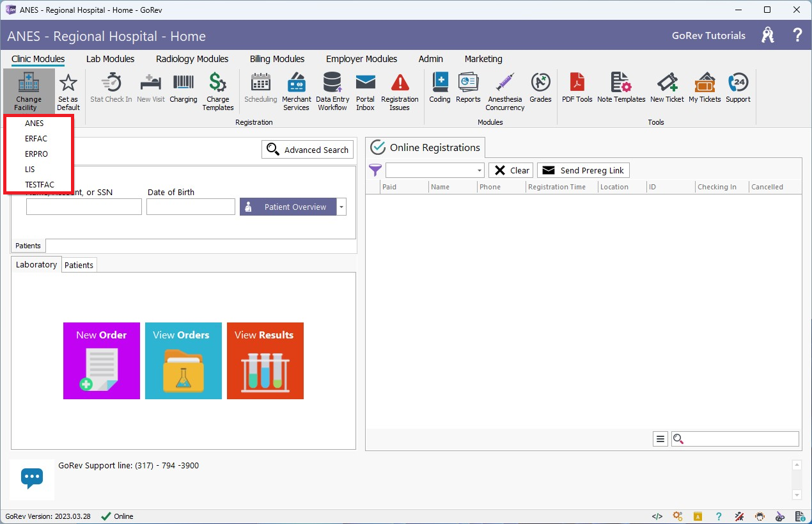812x524 pixels.
Task: Select the Clinic Modules tab
Action: 38,59
